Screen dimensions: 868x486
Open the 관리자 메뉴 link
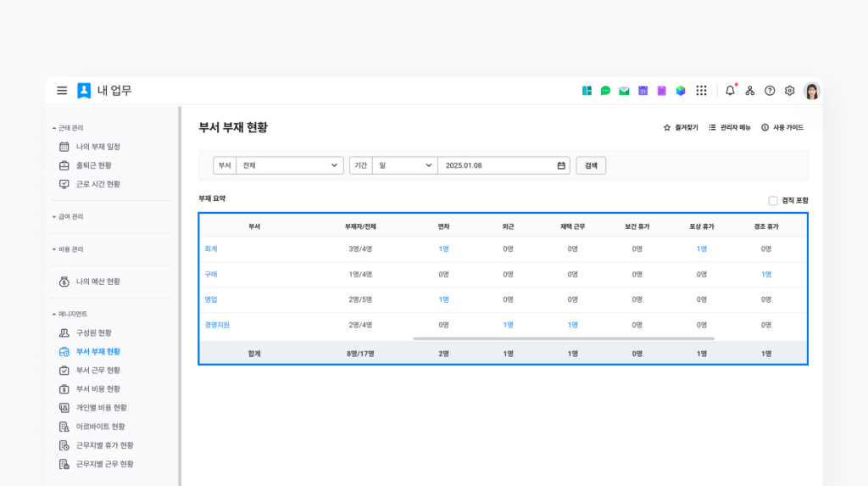[730, 127]
